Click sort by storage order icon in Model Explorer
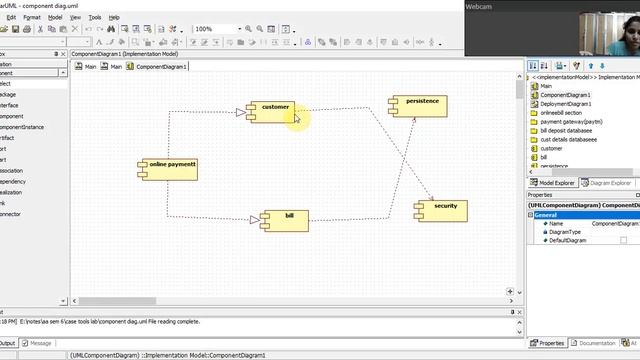 click(x=533, y=65)
